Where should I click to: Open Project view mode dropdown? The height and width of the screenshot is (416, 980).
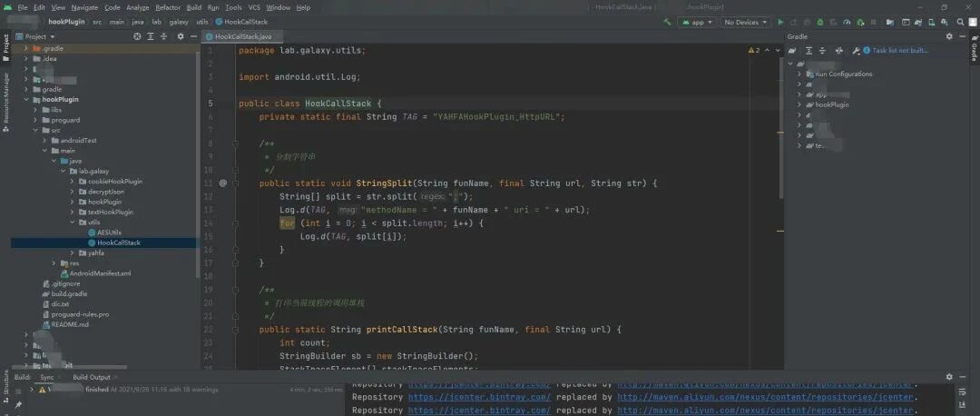pos(35,36)
